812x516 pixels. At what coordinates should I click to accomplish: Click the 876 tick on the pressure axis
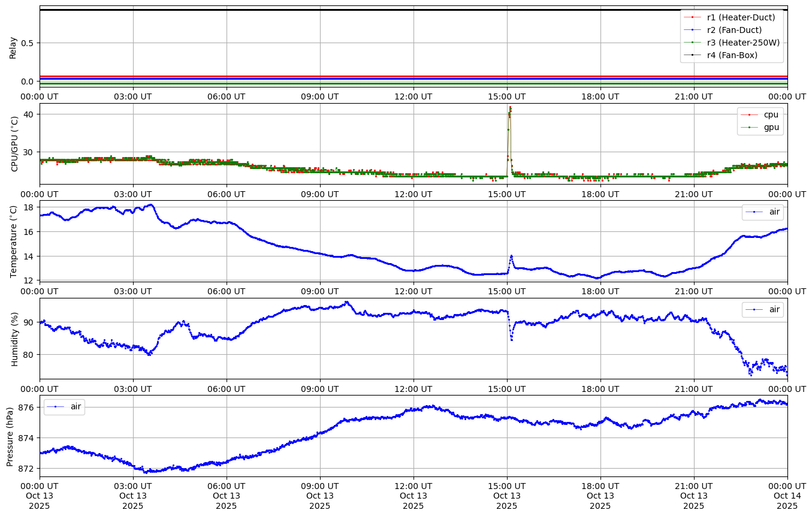point(26,408)
